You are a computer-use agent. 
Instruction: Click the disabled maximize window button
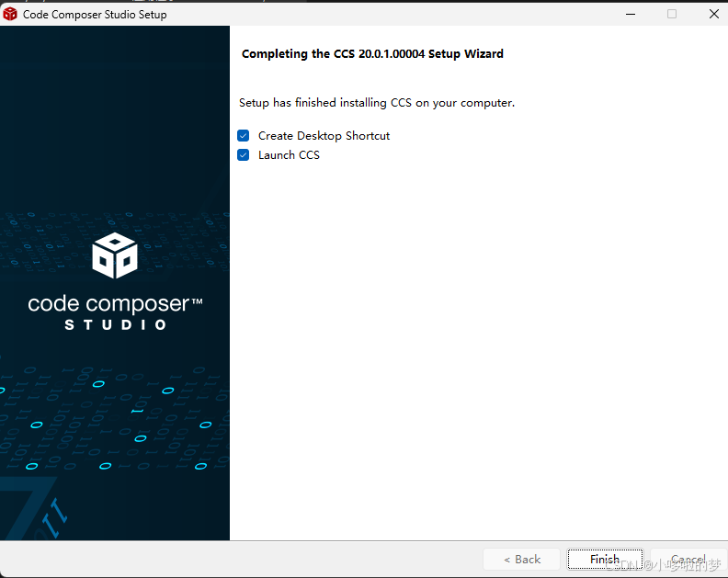(672, 14)
